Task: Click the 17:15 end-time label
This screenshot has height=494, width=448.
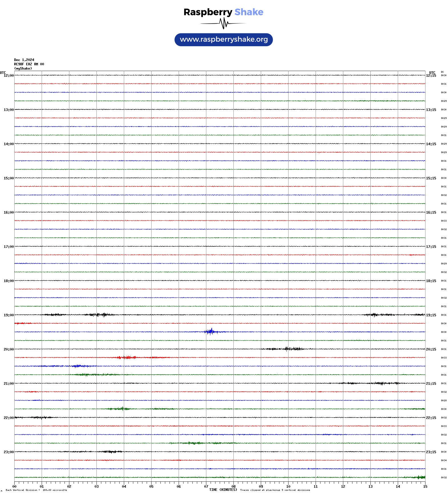Action: (x=431, y=247)
